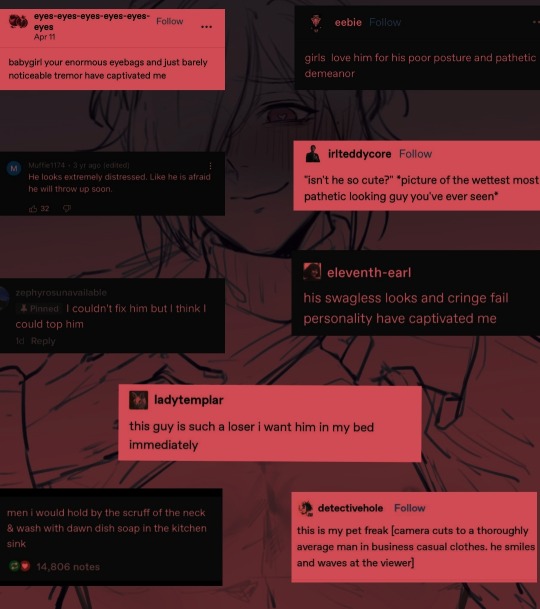
Task: Open the three-dot menu on Muffie1174's comment
Action: (x=210, y=166)
